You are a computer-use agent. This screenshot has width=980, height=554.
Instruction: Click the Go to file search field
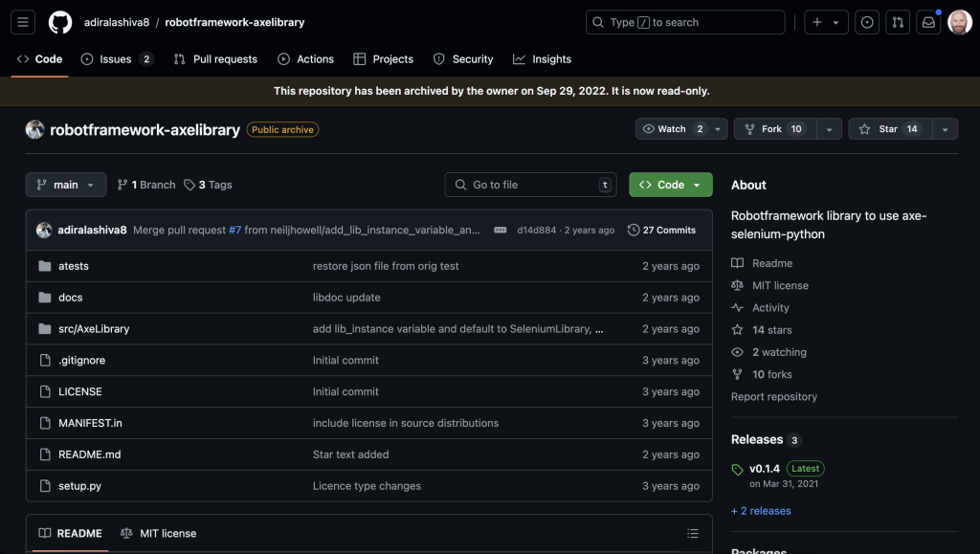click(530, 185)
